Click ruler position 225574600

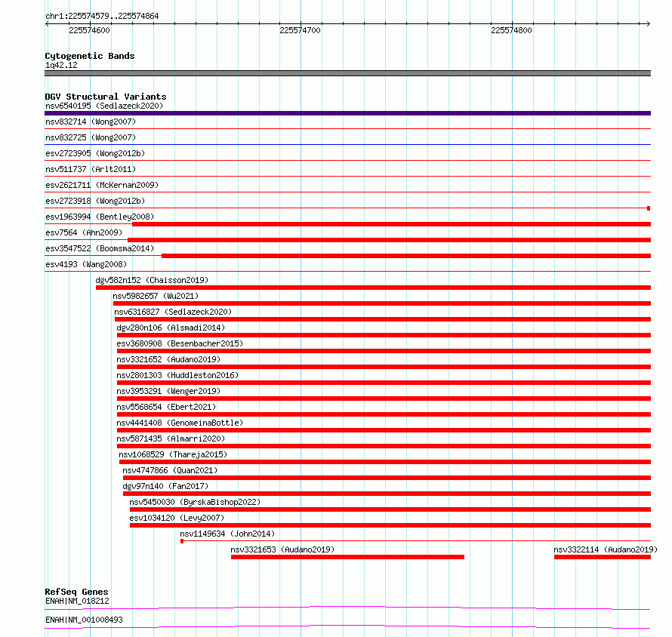(89, 30)
